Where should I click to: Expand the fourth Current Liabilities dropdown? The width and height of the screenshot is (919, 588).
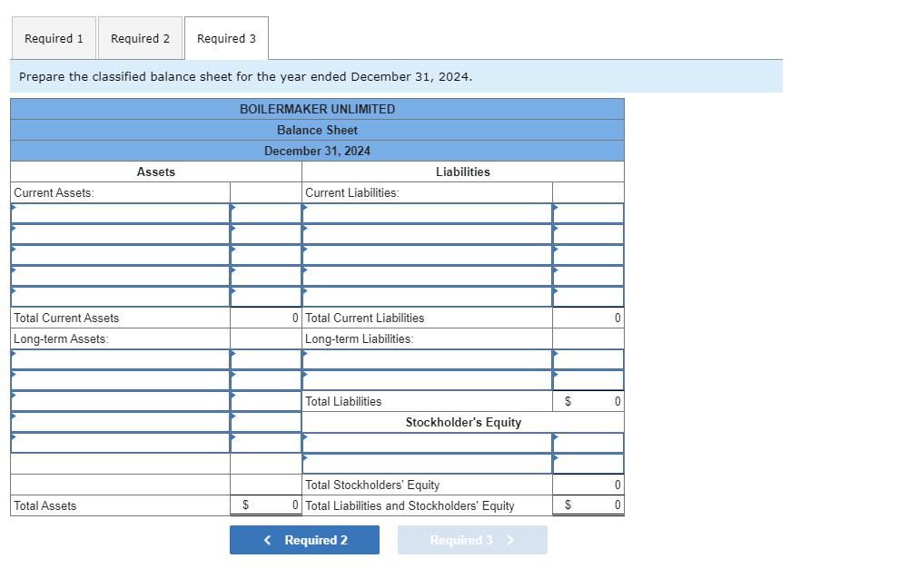tap(427, 276)
